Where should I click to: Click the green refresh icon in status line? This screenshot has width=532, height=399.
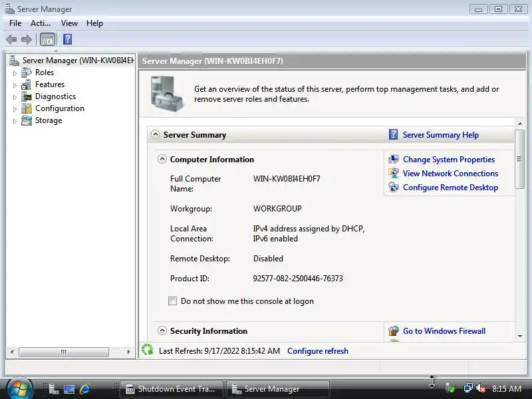pyautogui.click(x=147, y=350)
